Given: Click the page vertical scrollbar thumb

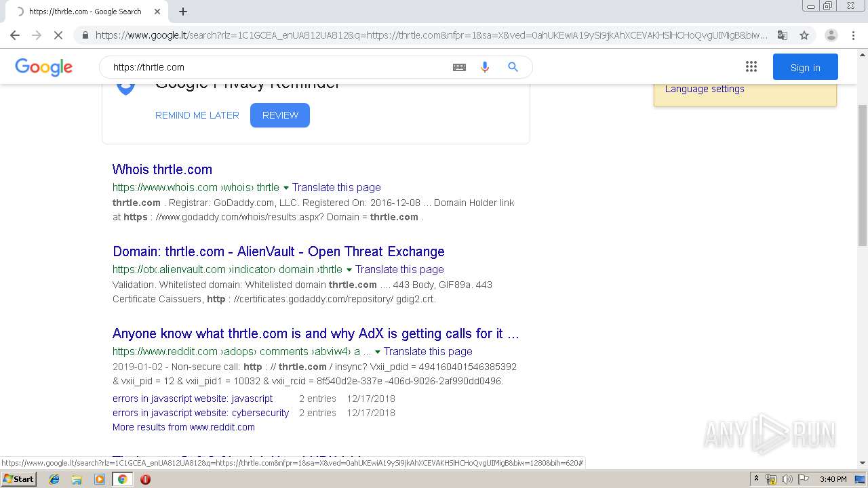Looking at the screenshot, I should pos(862,175).
